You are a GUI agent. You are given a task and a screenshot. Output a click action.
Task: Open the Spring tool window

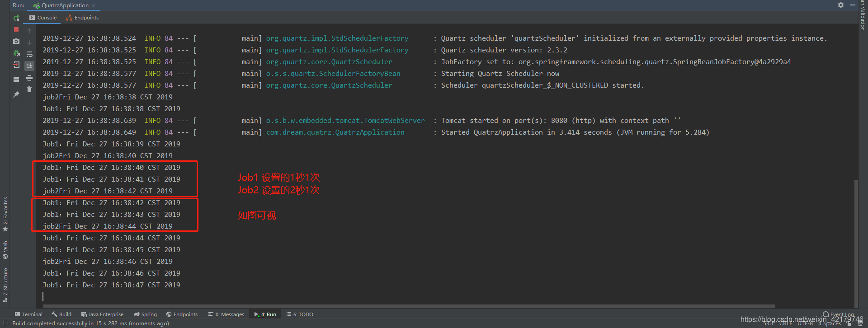pyautogui.click(x=145, y=314)
